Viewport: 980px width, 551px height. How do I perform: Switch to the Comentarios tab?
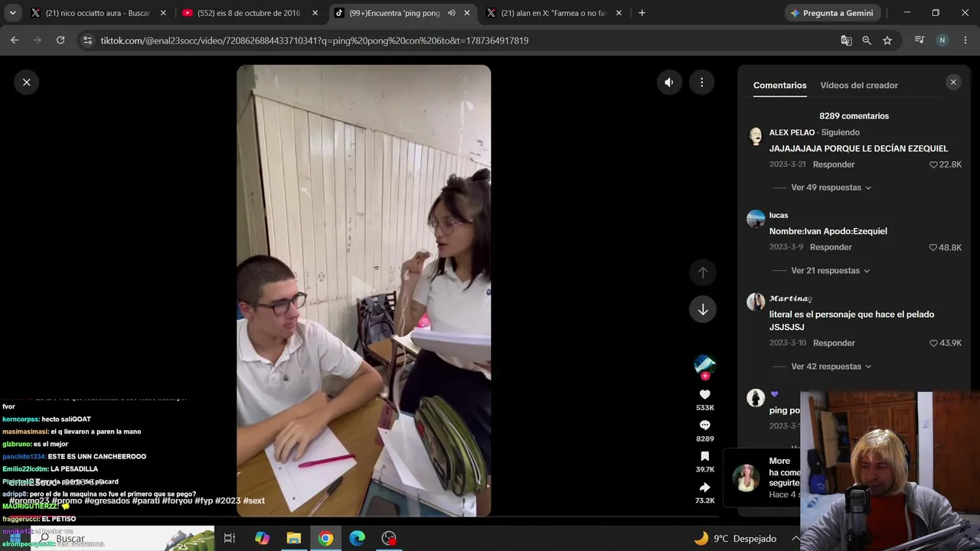(x=779, y=85)
